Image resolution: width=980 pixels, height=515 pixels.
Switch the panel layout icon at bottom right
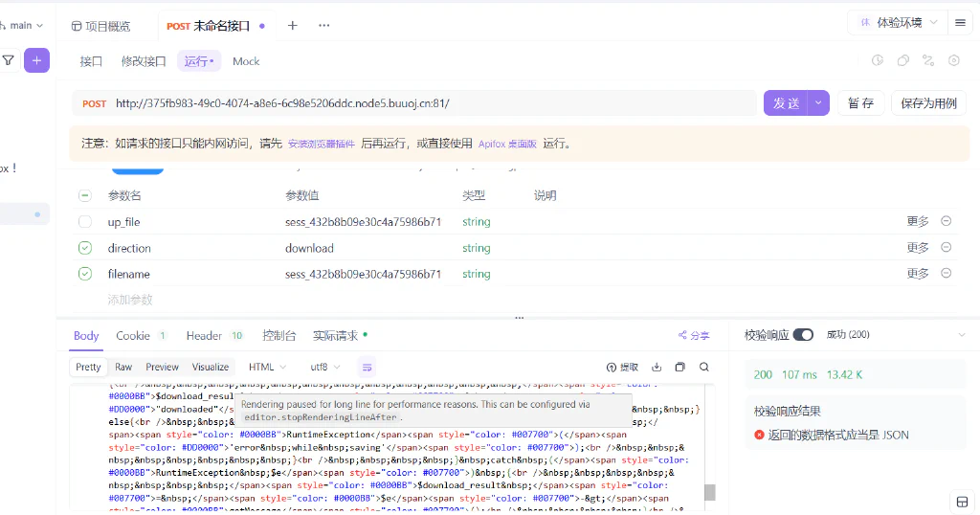pyautogui.click(x=963, y=502)
